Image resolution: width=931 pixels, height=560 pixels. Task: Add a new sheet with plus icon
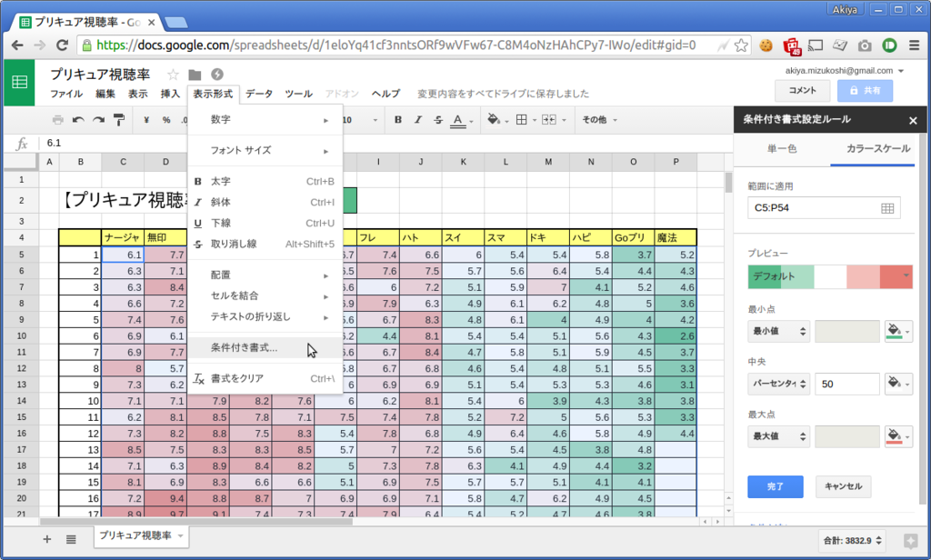click(47, 539)
